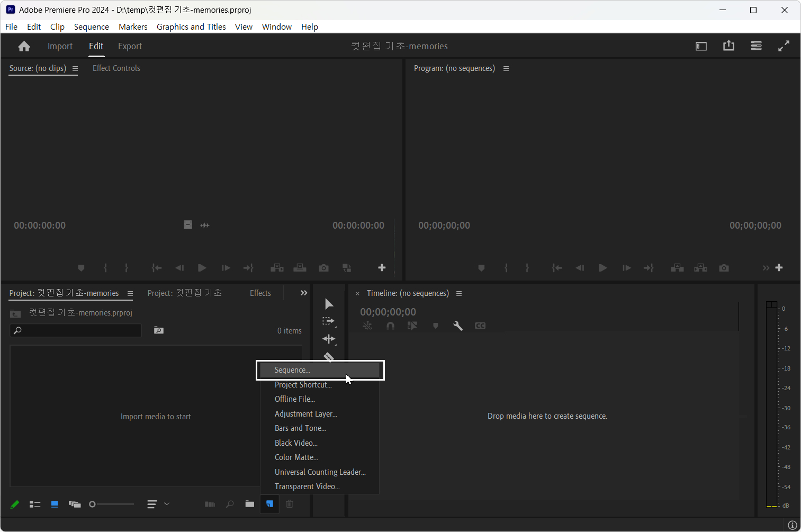Click Automate to Sequence icon
Viewport: 801px width, 532px height.
(210, 504)
